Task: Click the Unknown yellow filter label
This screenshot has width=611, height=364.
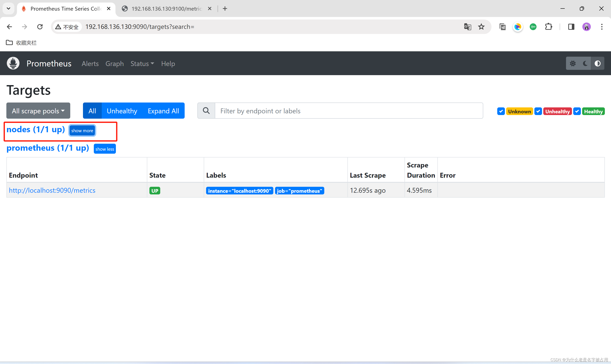Action: click(x=519, y=111)
